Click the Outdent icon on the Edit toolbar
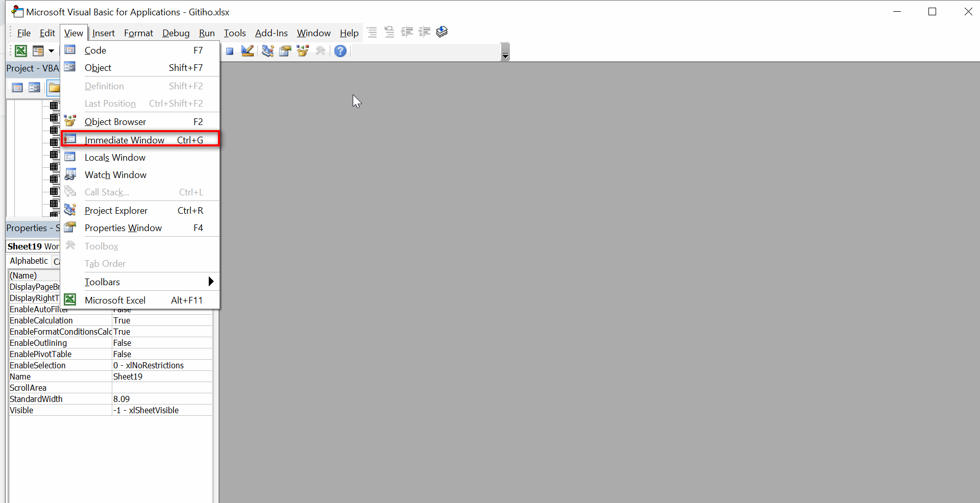This screenshot has width=980, height=503. 424,32
